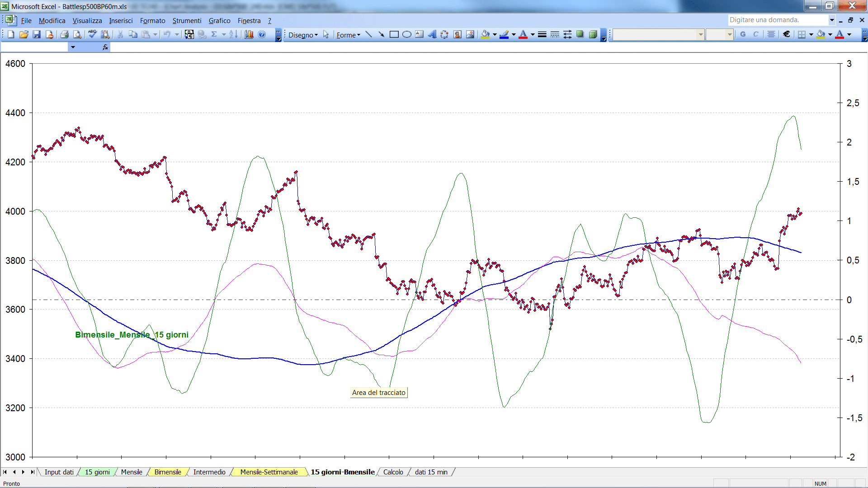Screen dimensions: 868x488
Task: Create a new workbook with New icon
Action: coord(11,34)
